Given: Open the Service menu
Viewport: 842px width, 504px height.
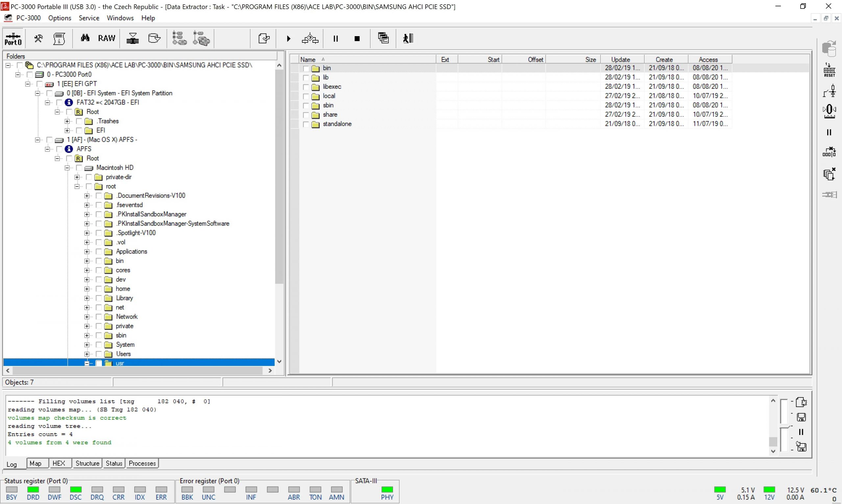Looking at the screenshot, I should click(x=89, y=18).
